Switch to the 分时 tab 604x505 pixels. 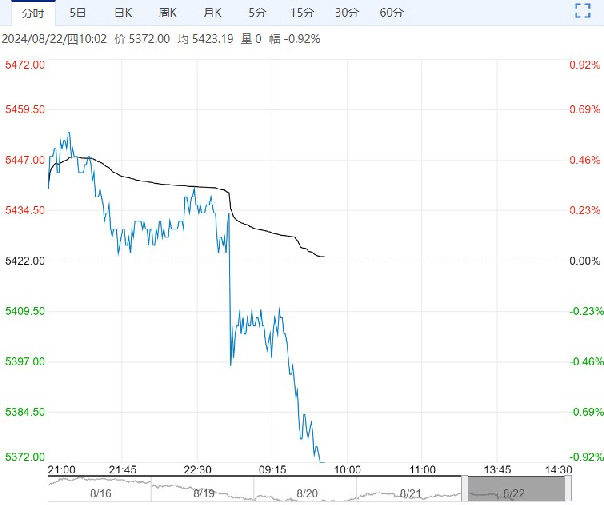click(x=33, y=13)
